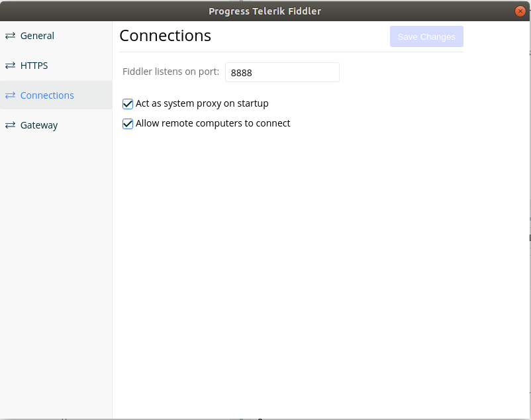The height and width of the screenshot is (420, 531).
Task: Click the arrows icon beside HTTPS
Action: click(10, 66)
